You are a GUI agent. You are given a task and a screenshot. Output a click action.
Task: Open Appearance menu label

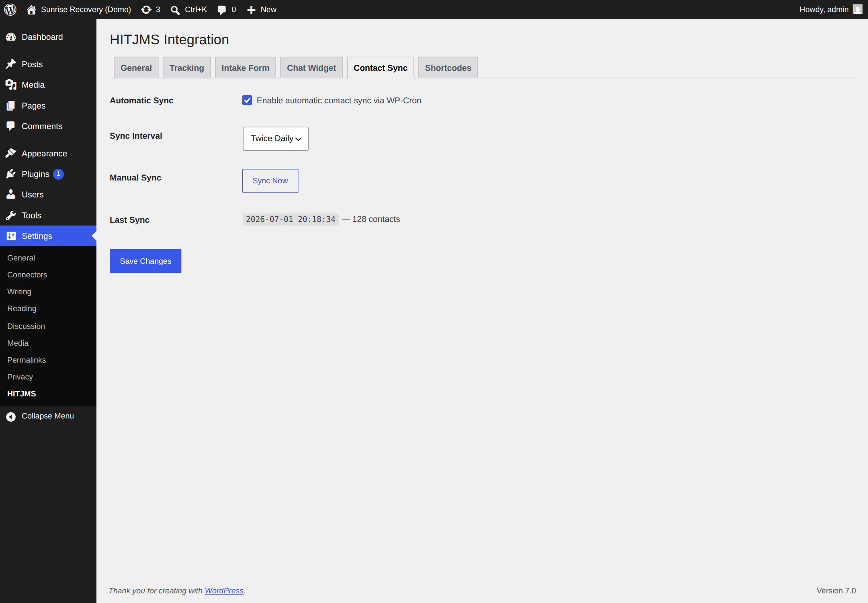coord(44,154)
